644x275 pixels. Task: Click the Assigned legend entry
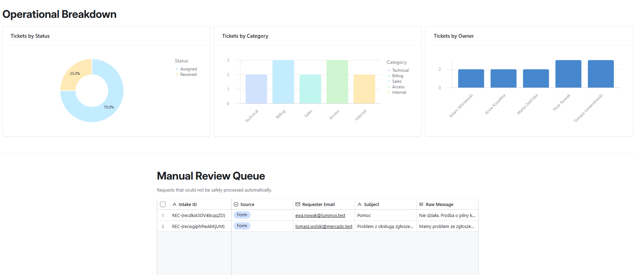click(186, 69)
